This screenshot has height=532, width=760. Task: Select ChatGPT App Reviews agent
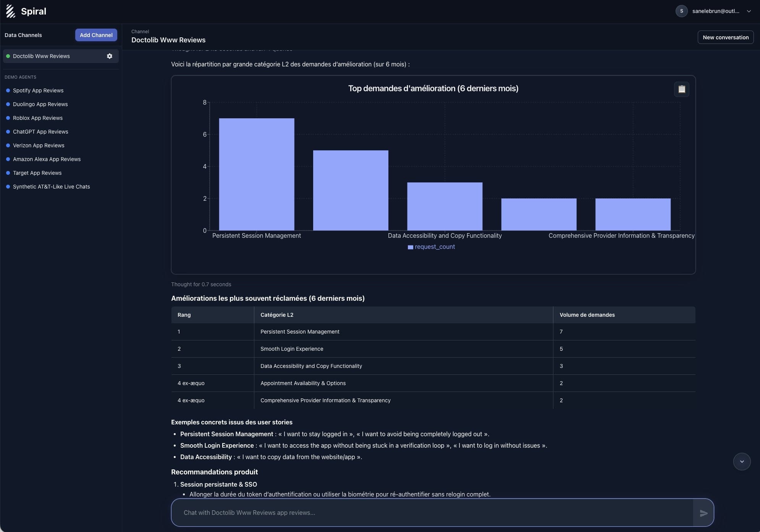tap(40, 132)
